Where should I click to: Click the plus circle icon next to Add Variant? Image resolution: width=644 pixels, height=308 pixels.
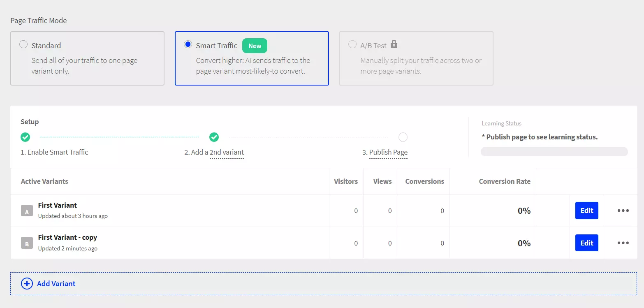(26, 283)
